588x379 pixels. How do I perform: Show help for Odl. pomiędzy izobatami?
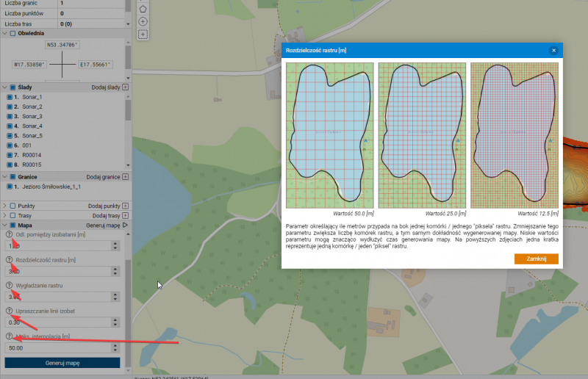point(9,234)
